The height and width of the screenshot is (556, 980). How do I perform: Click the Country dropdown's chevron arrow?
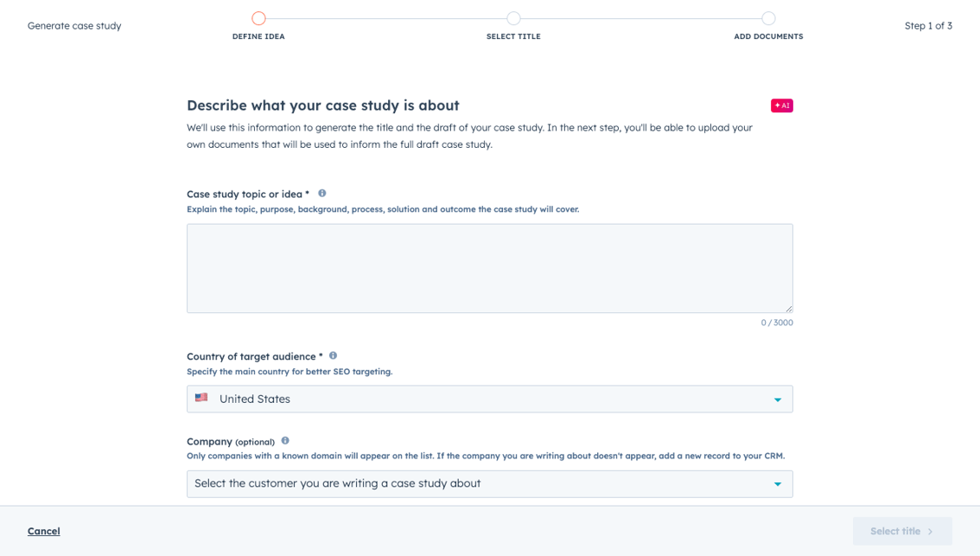[777, 399]
